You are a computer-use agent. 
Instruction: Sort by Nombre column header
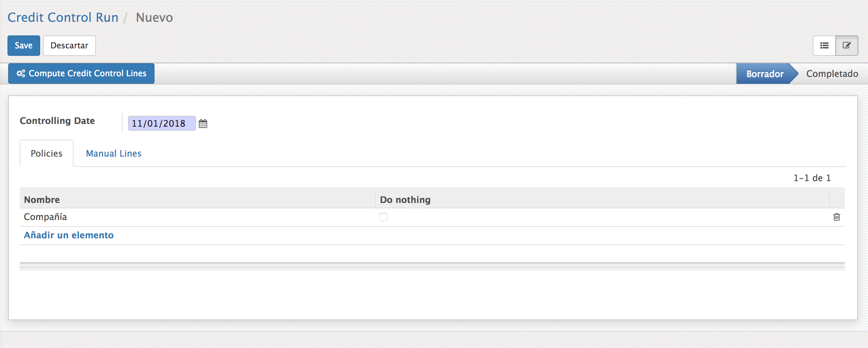click(42, 200)
